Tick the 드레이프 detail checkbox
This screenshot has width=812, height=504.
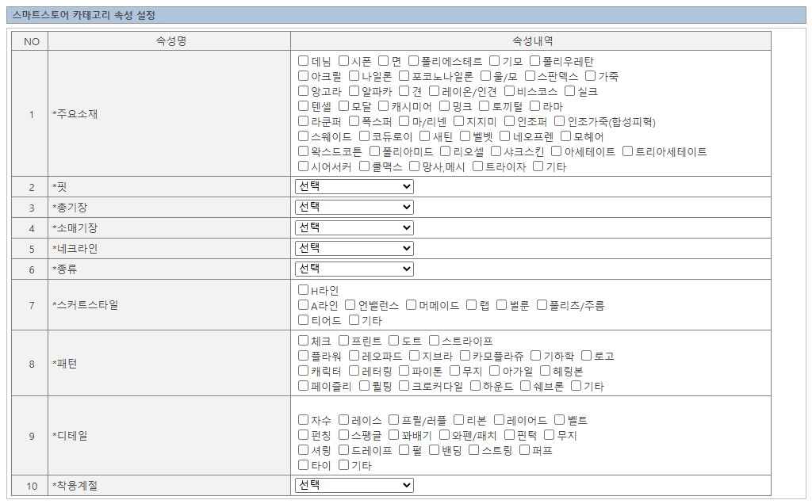tap(344, 450)
